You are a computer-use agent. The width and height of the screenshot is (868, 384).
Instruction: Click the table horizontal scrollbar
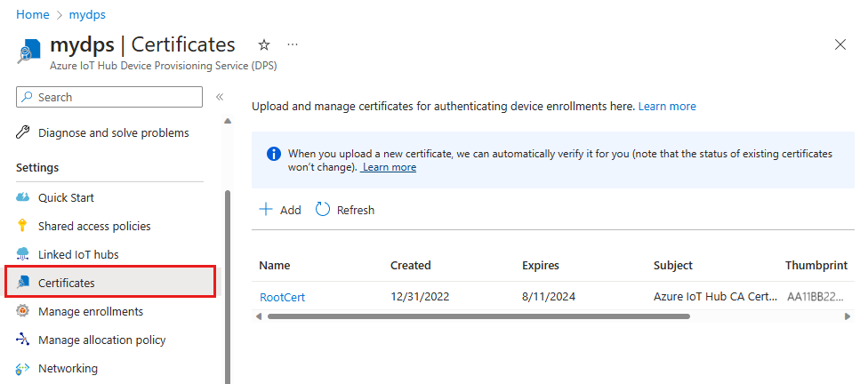[x=516, y=316]
